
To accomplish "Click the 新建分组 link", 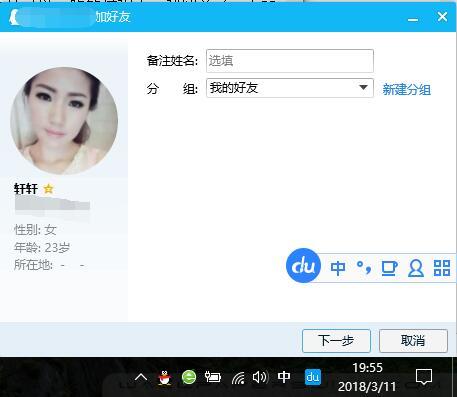I will pyautogui.click(x=406, y=89).
